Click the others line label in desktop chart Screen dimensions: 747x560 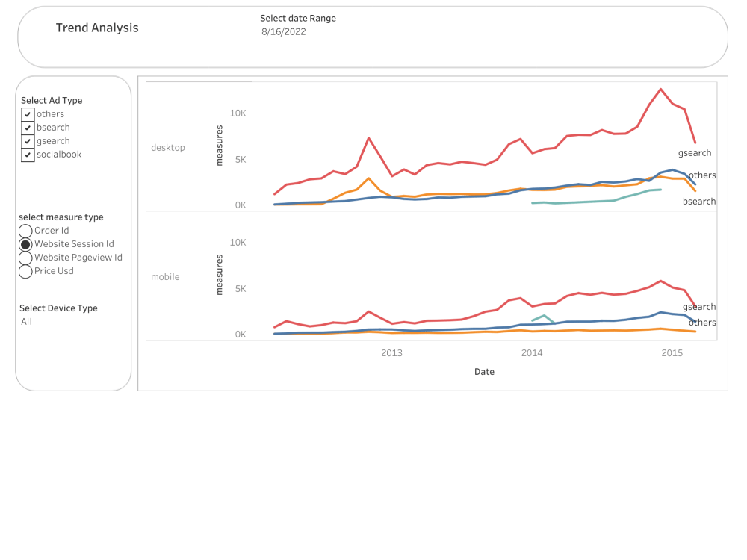coord(702,175)
